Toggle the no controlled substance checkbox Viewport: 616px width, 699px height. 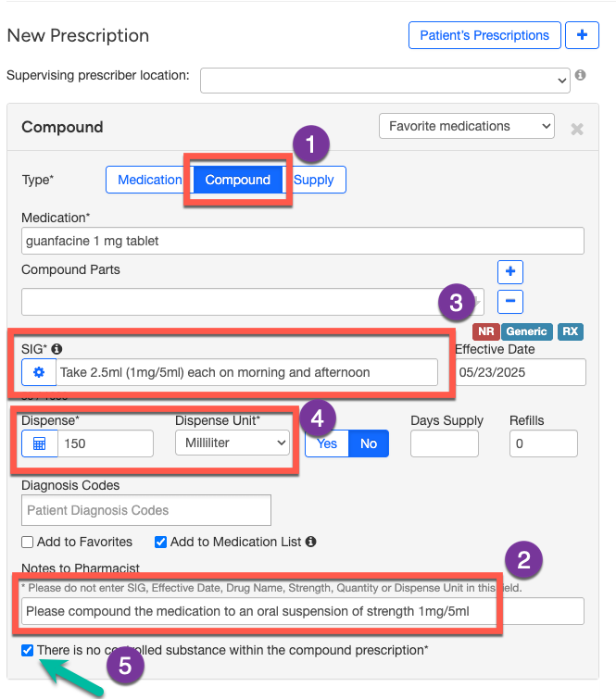28,650
